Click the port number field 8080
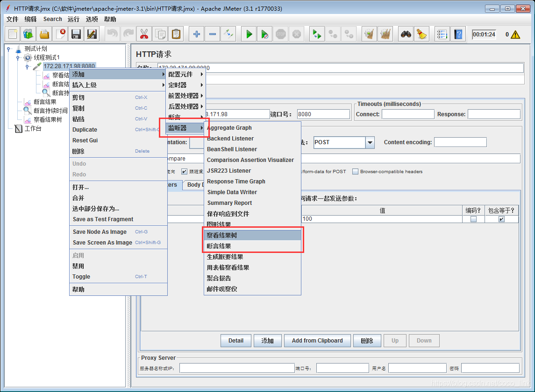The width and height of the screenshot is (535, 392). tap(323, 114)
